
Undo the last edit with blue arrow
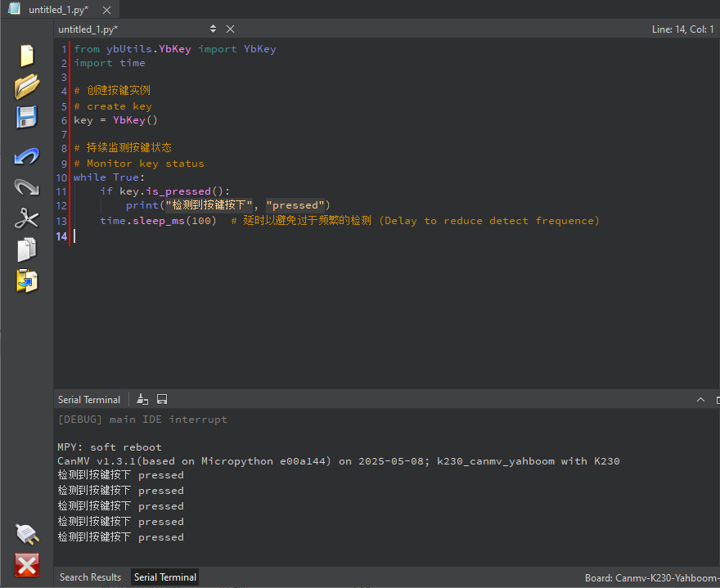(27, 156)
